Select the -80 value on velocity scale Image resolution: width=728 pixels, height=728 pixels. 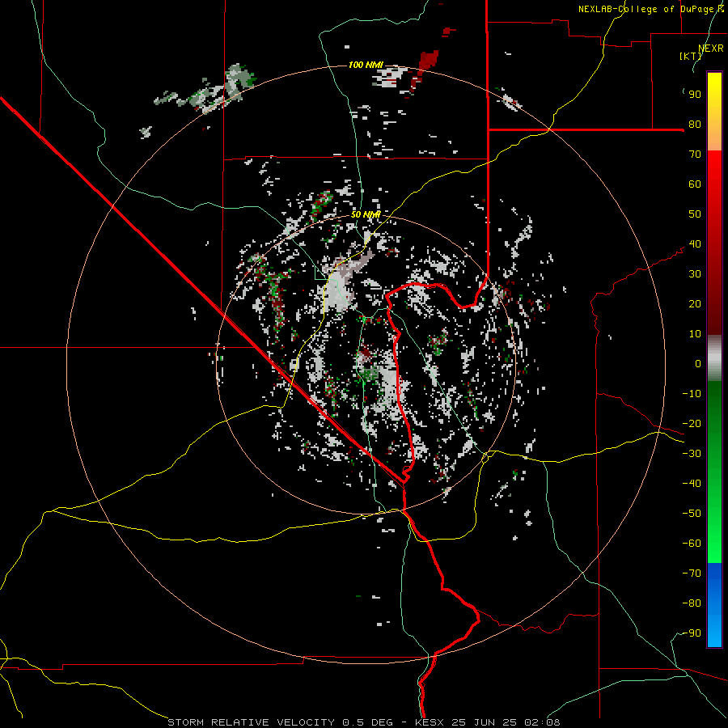692,603
